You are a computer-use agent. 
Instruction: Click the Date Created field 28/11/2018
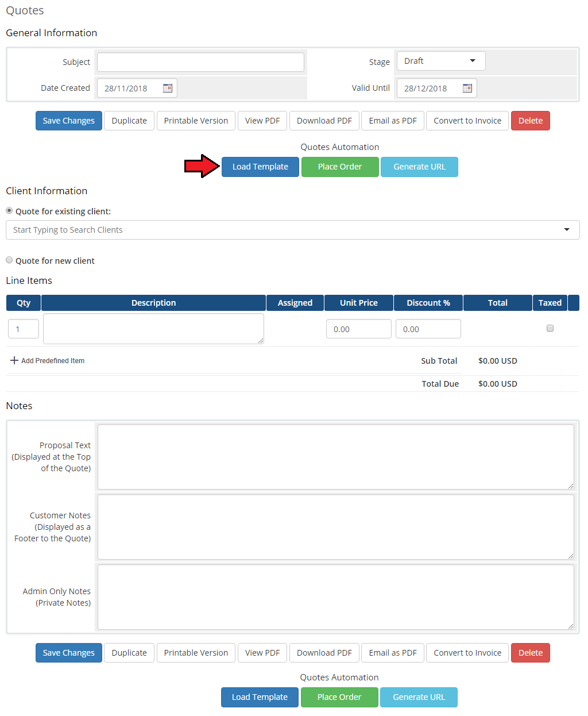pos(137,88)
